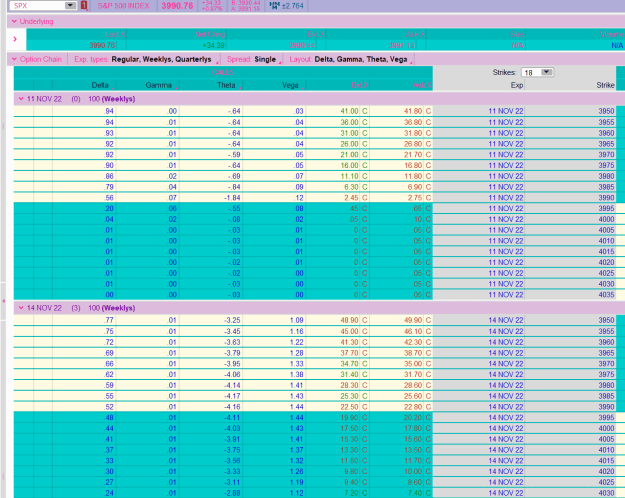Click the Delta column header
This screenshot has height=498, width=625.
click(100, 85)
